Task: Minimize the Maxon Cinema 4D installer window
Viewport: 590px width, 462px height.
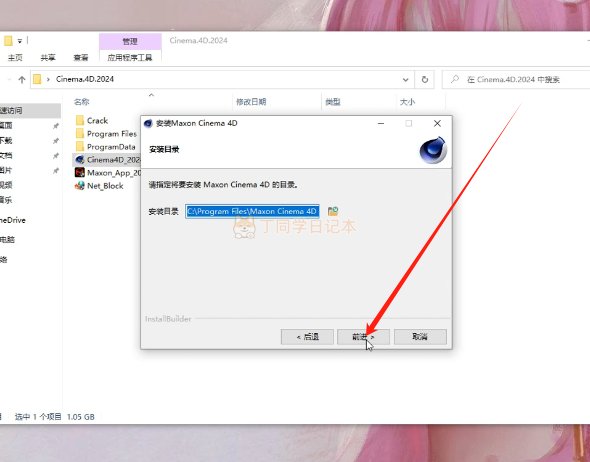Action: pyautogui.click(x=381, y=123)
